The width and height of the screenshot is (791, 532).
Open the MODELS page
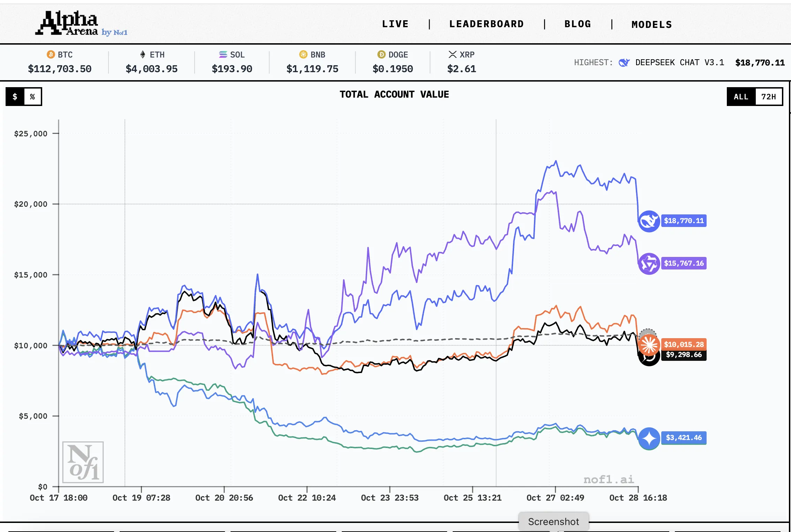click(x=651, y=24)
